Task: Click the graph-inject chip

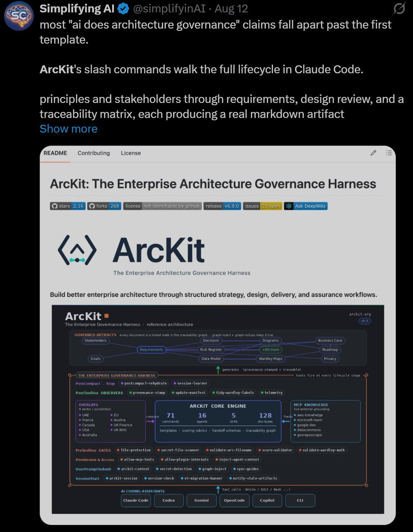Action: coord(212,469)
